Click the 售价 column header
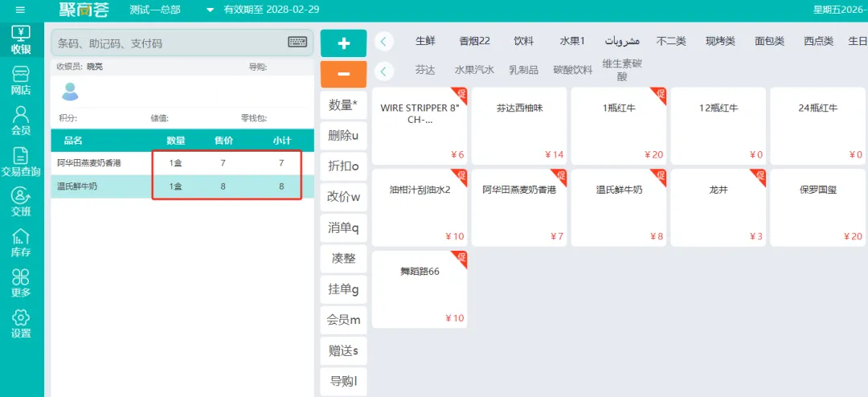 click(x=223, y=141)
